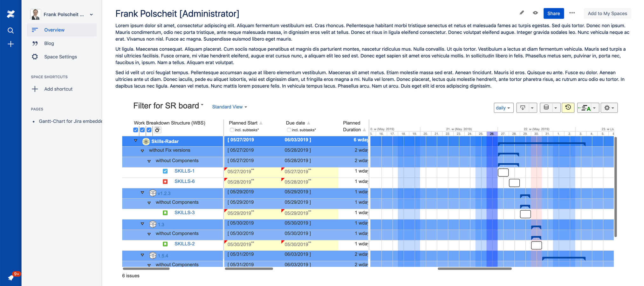Expand the Frank Polscheit space menu chevron
The height and width of the screenshot is (286, 644).
tap(91, 15)
